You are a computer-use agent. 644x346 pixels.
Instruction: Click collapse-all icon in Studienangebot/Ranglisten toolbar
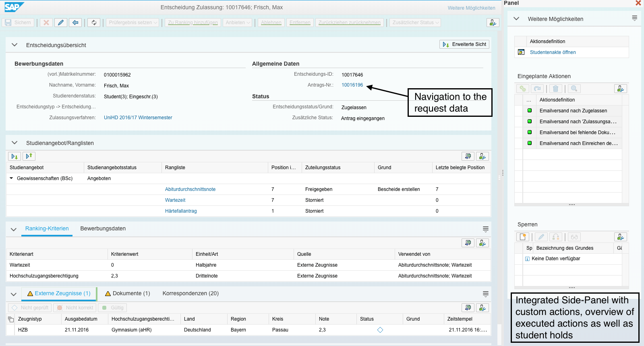[29, 156]
